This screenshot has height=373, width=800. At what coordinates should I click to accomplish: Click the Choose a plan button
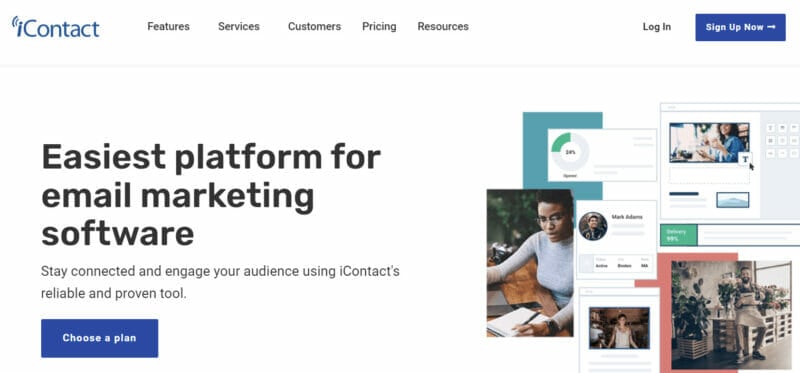coord(99,338)
